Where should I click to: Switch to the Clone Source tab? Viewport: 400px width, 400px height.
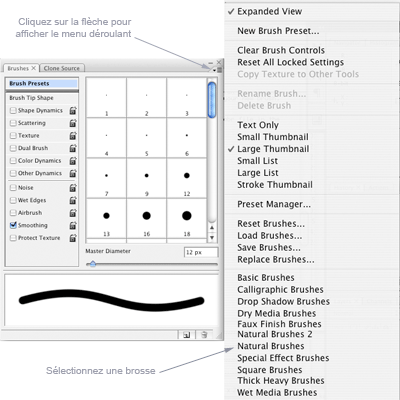point(62,68)
